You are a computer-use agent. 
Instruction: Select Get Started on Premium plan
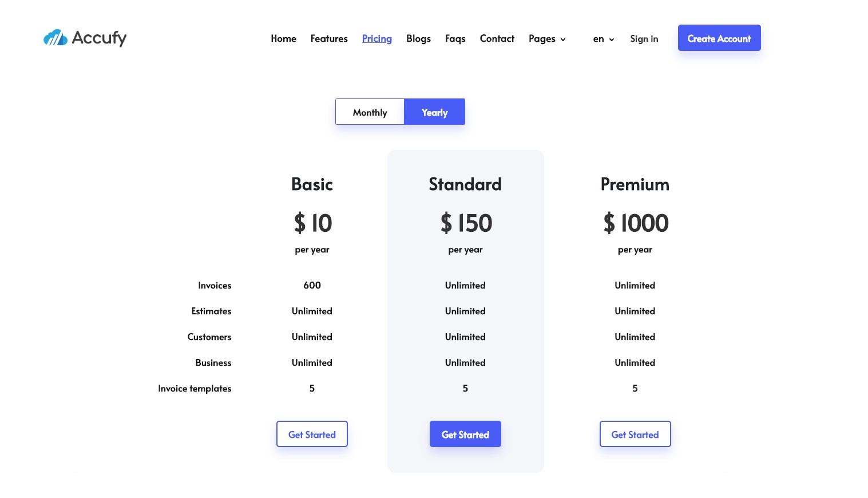635,434
